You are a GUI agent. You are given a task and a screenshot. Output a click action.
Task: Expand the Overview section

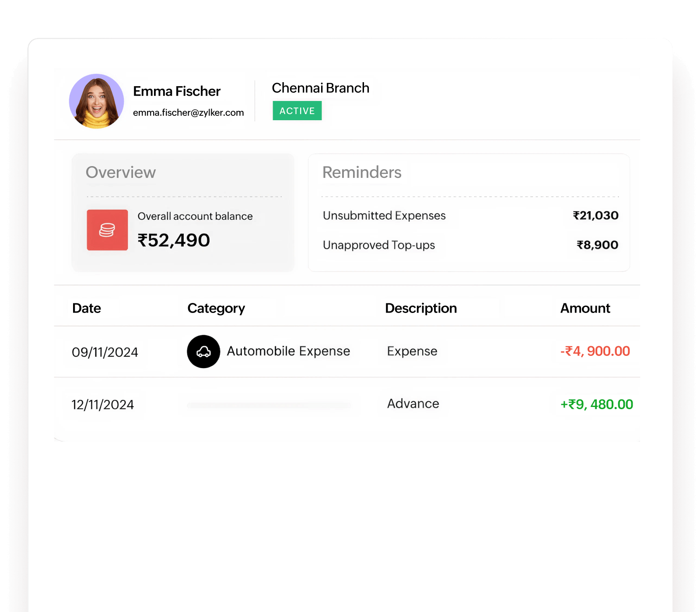coord(121,172)
